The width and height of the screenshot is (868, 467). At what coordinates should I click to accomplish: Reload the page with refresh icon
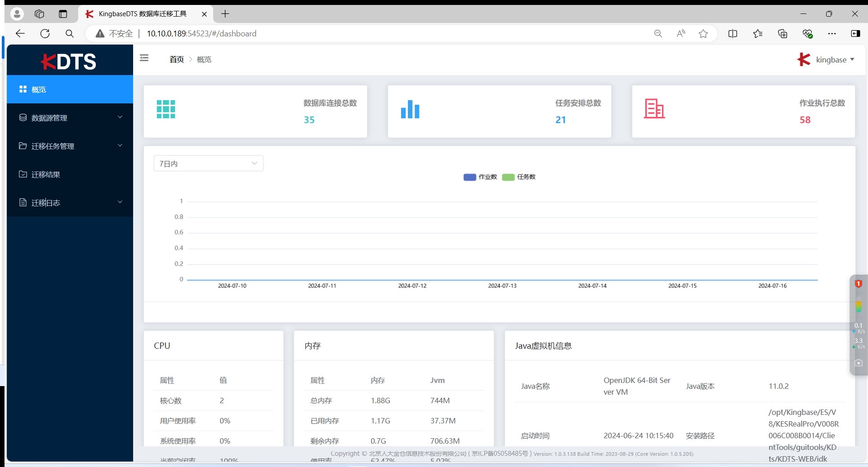(x=45, y=34)
